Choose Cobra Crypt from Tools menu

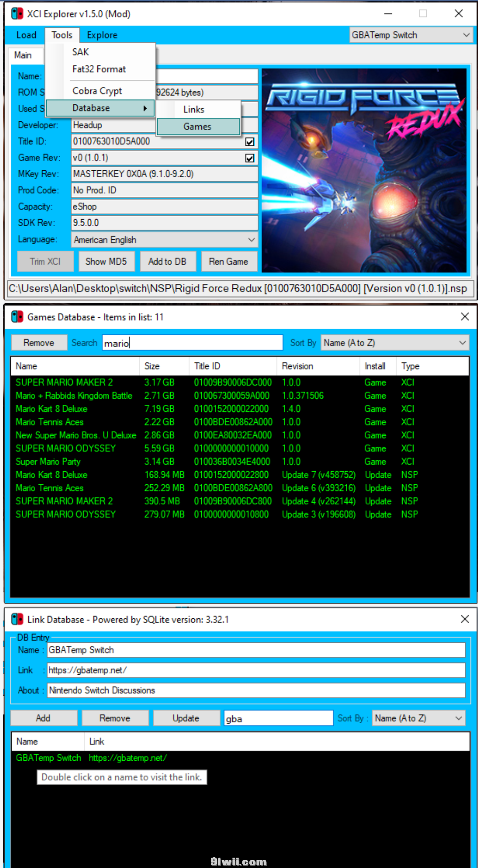click(x=101, y=91)
